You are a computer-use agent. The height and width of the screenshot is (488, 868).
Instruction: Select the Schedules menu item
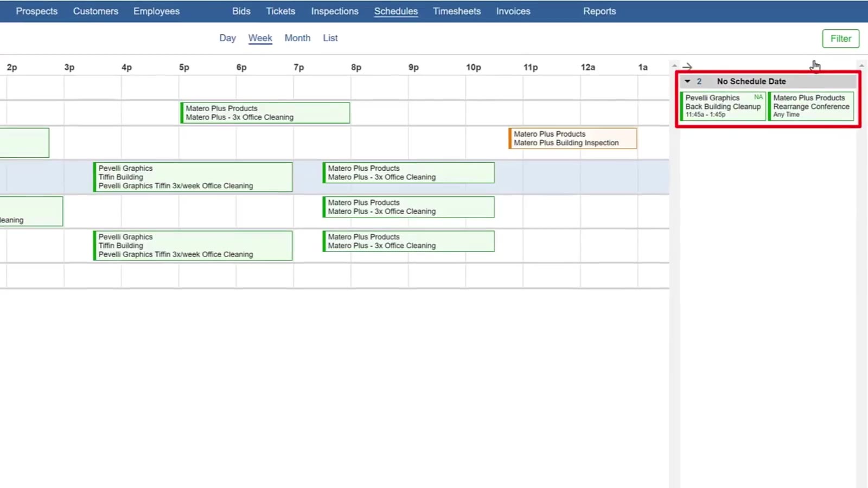396,11
